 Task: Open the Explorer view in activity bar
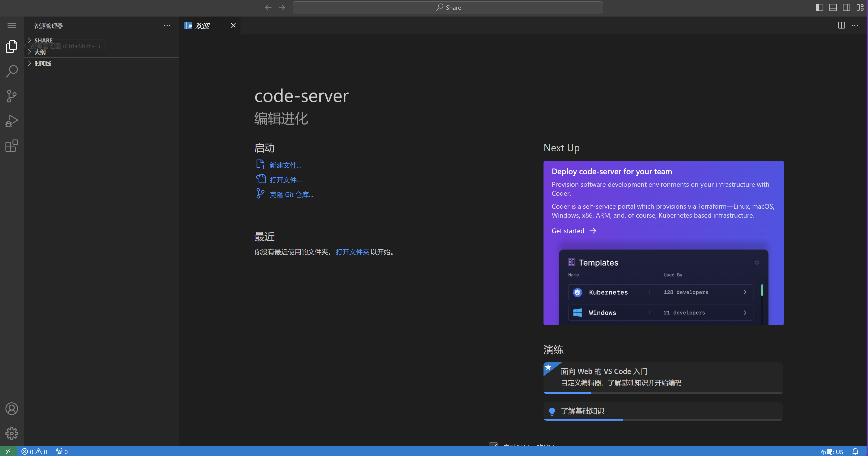tap(12, 46)
